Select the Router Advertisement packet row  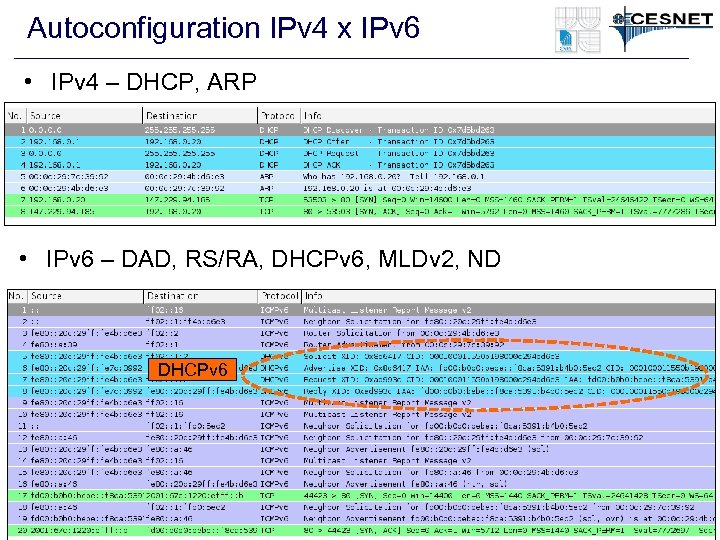[361, 344]
